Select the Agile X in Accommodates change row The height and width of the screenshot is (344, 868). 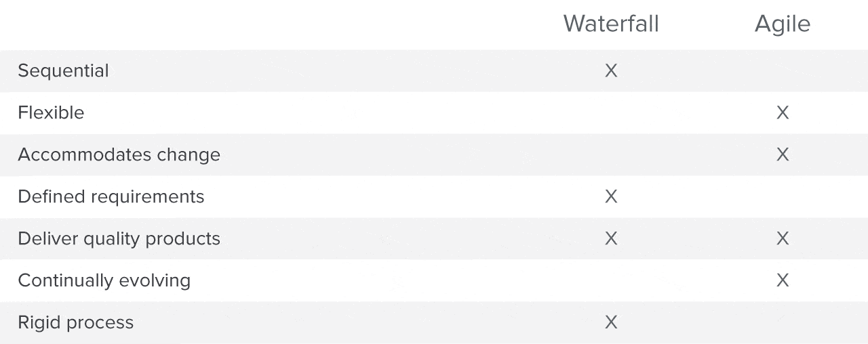(783, 154)
